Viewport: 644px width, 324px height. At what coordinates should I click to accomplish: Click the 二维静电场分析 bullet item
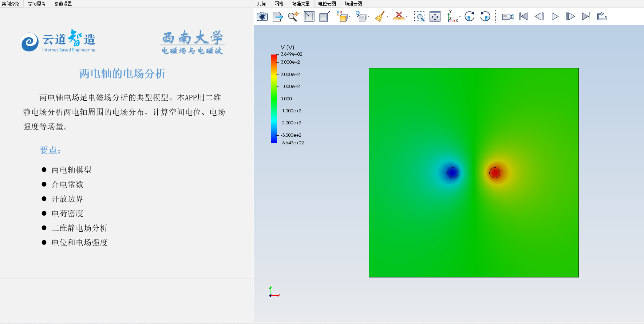pyautogui.click(x=79, y=228)
